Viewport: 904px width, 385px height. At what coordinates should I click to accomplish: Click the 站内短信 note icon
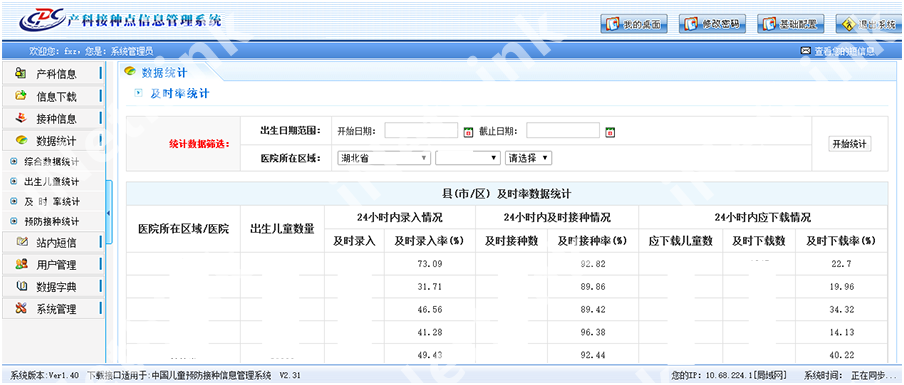coord(22,242)
